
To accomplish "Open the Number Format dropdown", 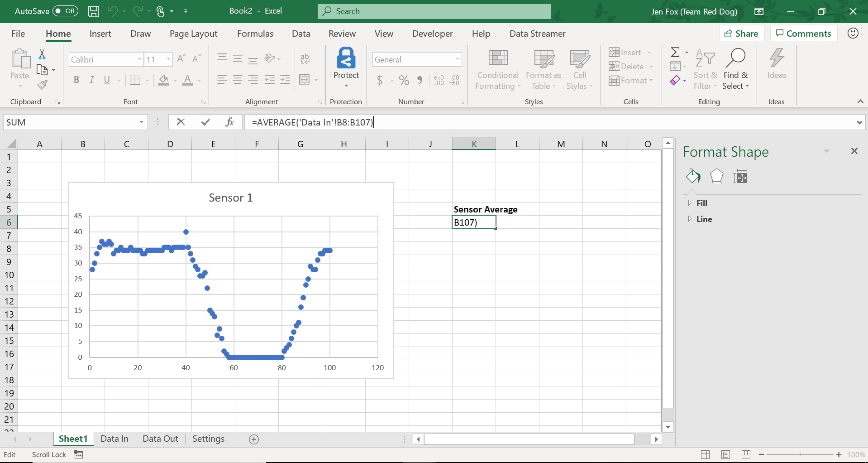I will 458,59.
